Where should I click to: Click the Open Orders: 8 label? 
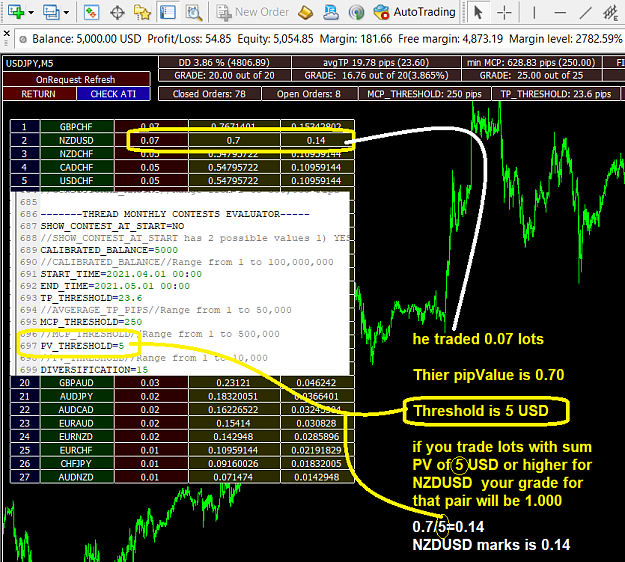pyautogui.click(x=309, y=94)
